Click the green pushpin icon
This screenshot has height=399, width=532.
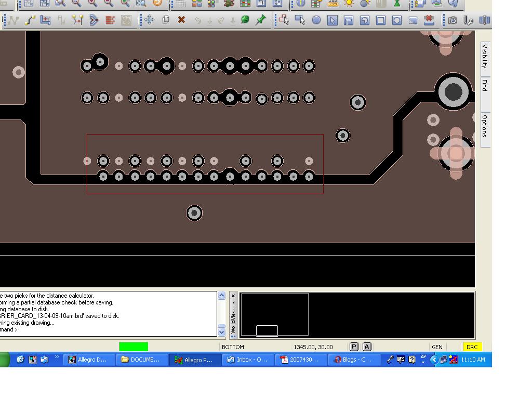point(260,21)
